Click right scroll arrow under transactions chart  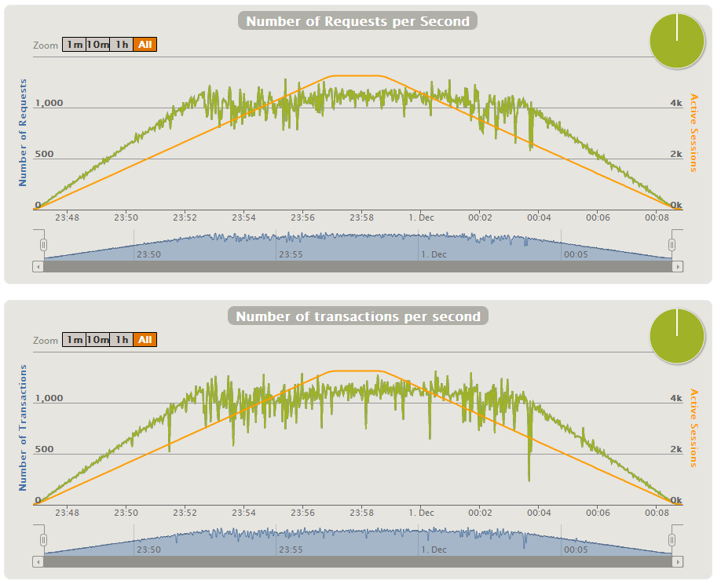click(x=678, y=561)
